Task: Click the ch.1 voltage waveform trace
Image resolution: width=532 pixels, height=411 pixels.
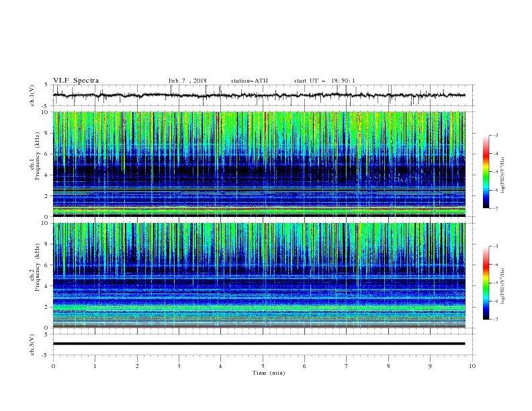Action: (x=259, y=95)
